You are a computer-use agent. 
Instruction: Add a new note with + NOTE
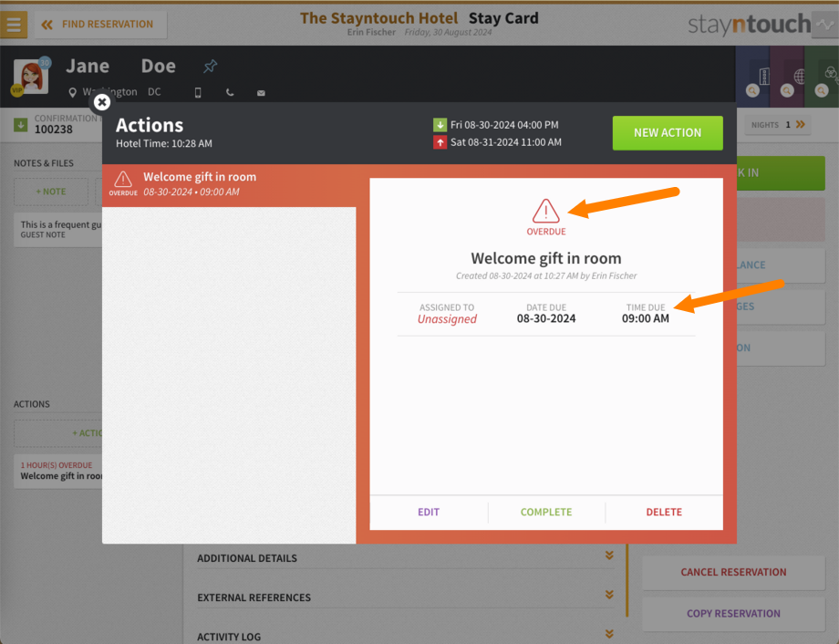pos(51,192)
